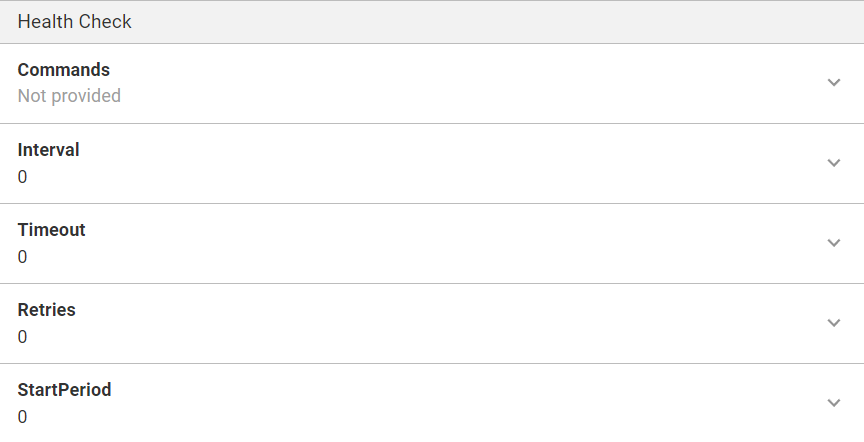The height and width of the screenshot is (442, 864).
Task: Open the Retries row chevron arrow
Action: 834,323
